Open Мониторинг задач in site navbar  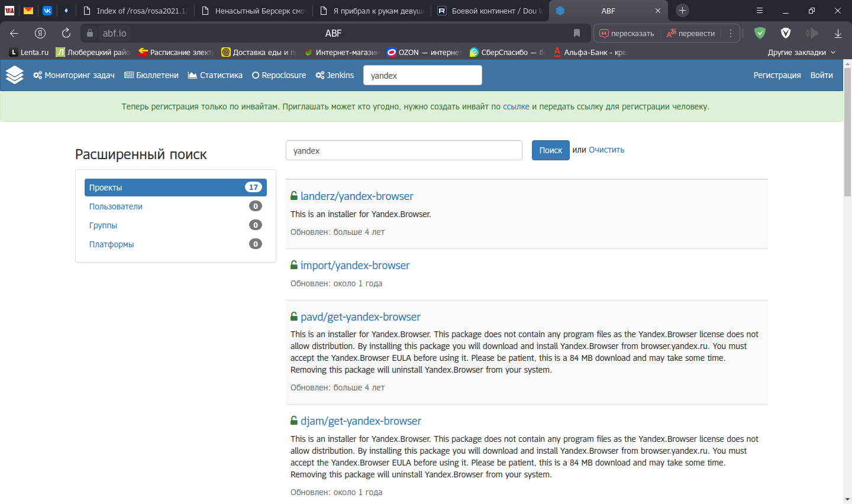(74, 75)
